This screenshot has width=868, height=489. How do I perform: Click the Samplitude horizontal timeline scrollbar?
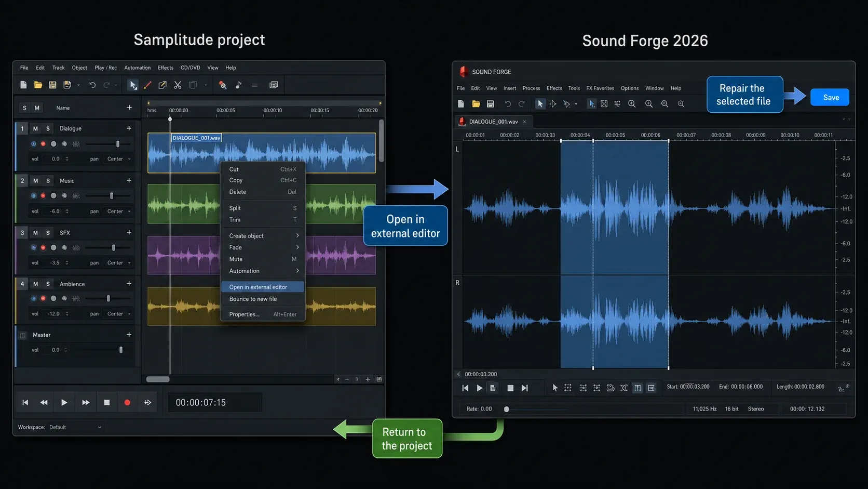point(158,379)
